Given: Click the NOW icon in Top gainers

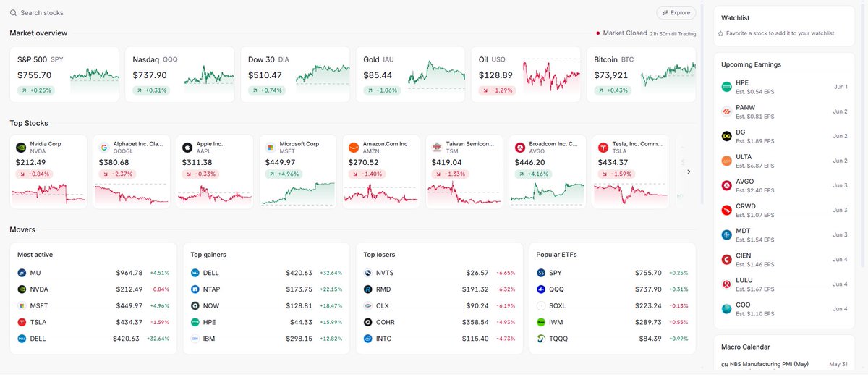Looking at the screenshot, I should pyautogui.click(x=195, y=305).
